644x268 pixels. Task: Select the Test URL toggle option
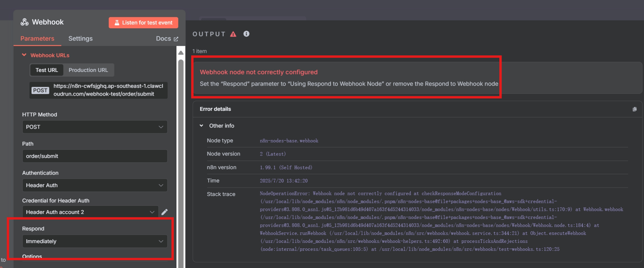point(47,70)
